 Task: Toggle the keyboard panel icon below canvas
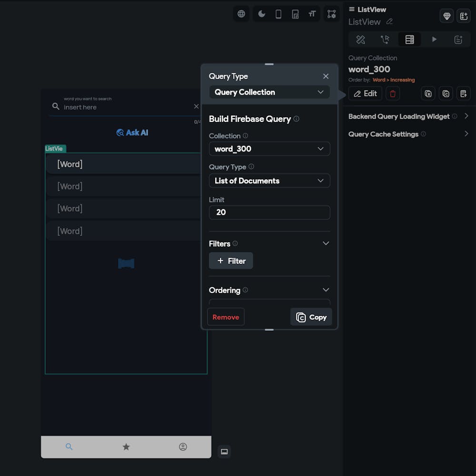224,452
